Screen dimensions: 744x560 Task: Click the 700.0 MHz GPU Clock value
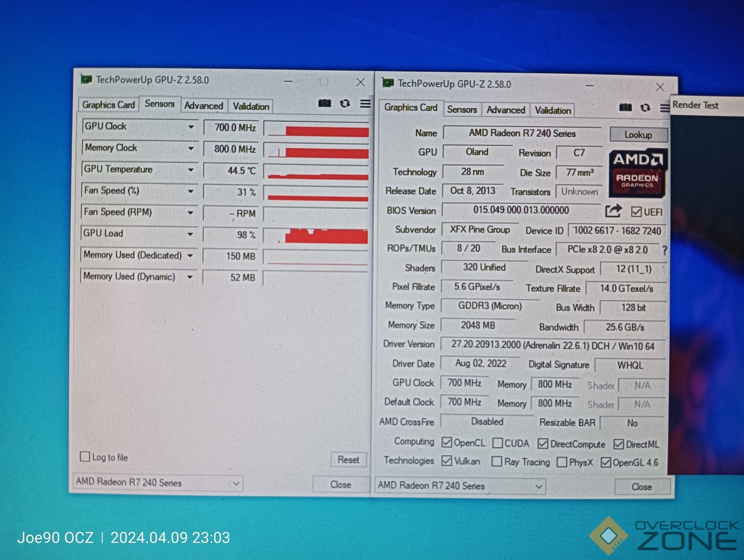tap(231, 127)
